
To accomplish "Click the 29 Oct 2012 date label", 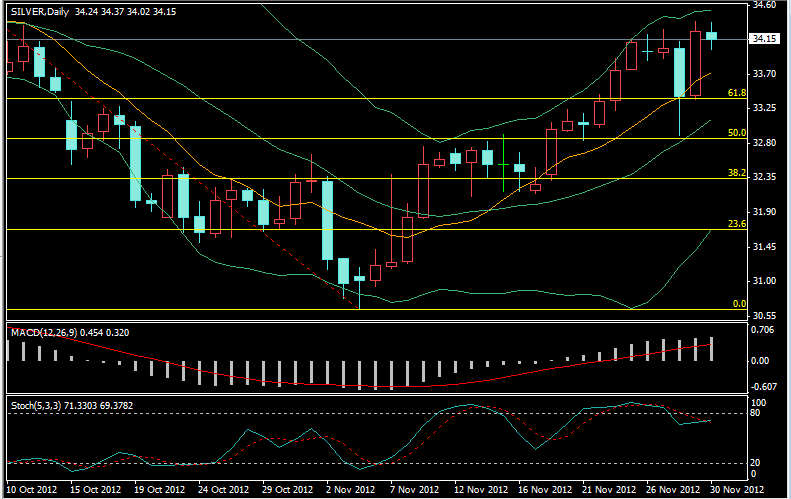I will point(288,490).
